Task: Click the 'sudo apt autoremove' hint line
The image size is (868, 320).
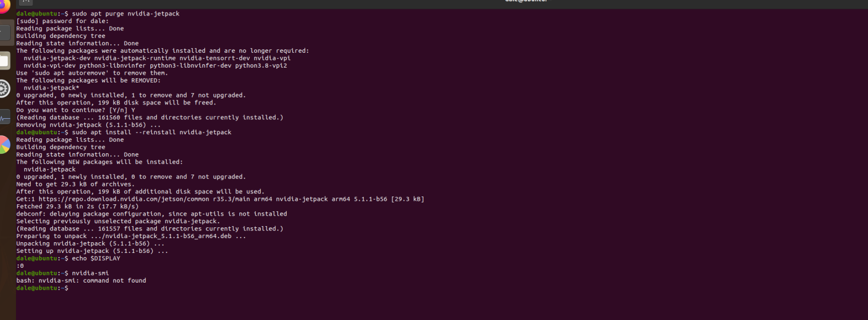Action: point(83,73)
